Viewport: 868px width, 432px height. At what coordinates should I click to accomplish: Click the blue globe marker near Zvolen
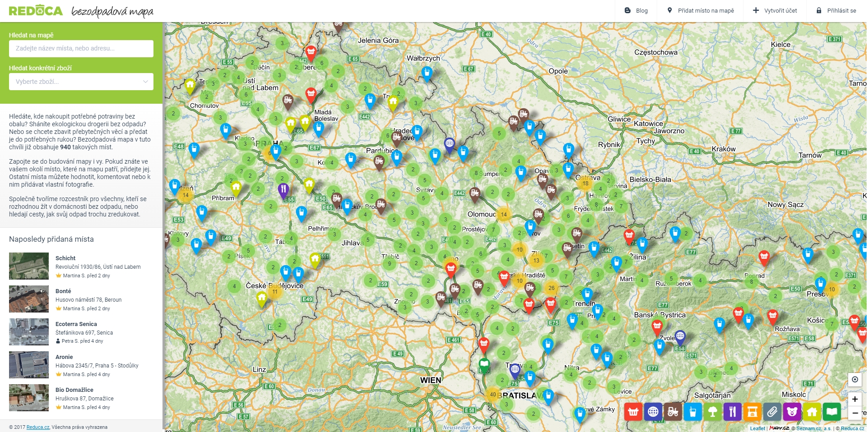[680, 337]
